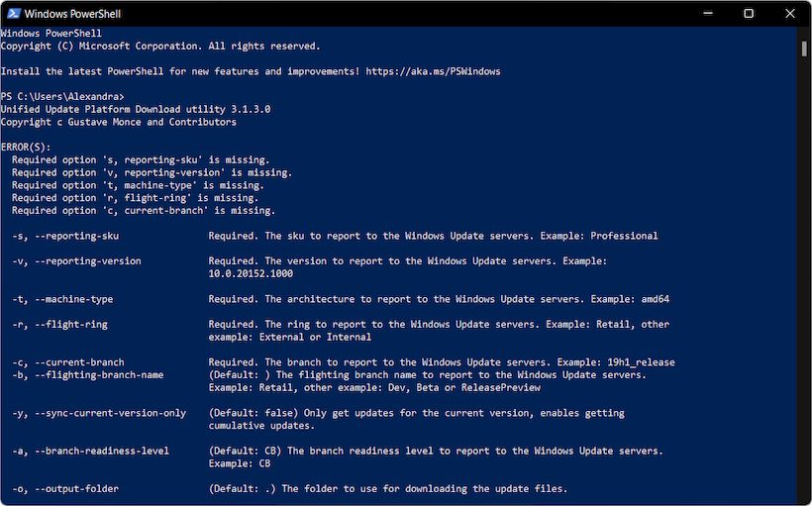Viewport: 812px width, 506px height.
Task: Click the PS C:\Users\Alexandra> prompt line
Action: [61, 96]
